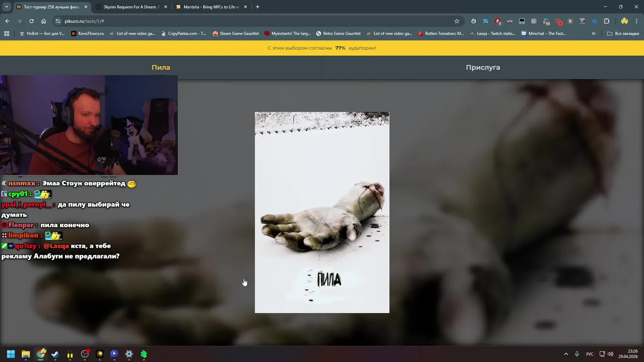Screen dimensions: 644x362
Task: Open the extension icon with badge 13
Action: coord(546,22)
